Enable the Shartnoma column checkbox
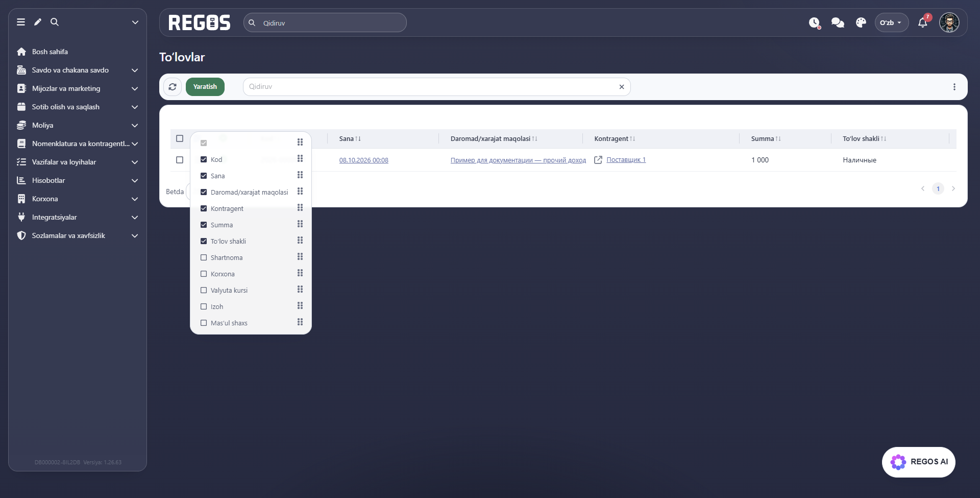Screen dimensions: 980x498 pos(204,257)
